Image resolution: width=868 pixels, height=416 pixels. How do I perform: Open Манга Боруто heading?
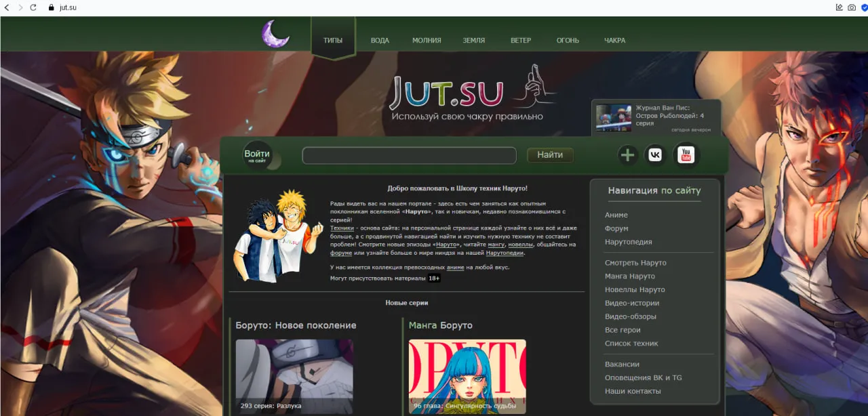point(440,325)
